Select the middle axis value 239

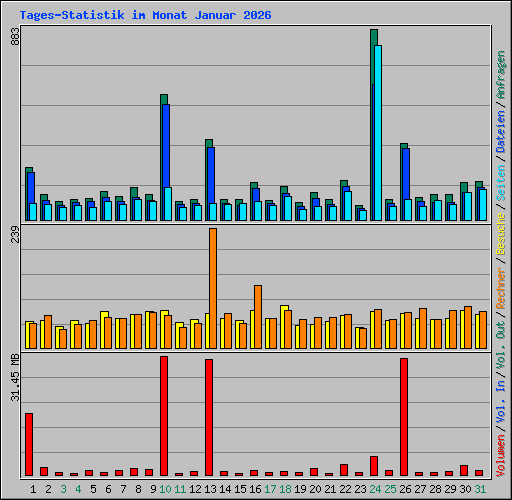[15, 234]
